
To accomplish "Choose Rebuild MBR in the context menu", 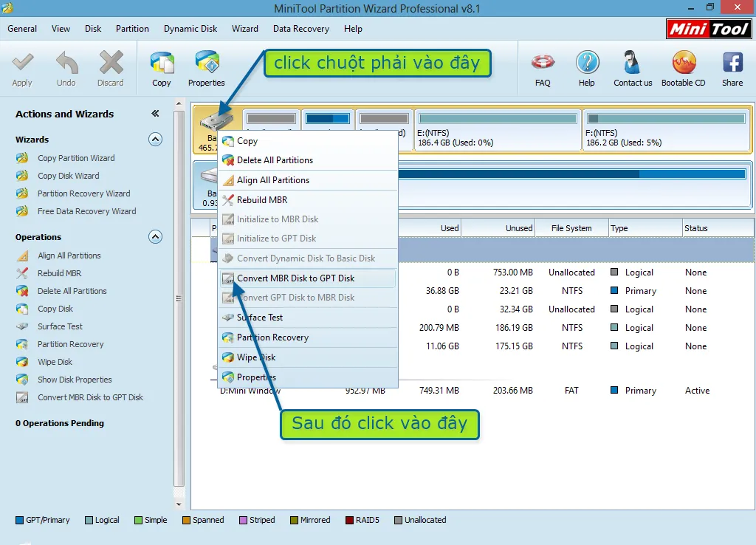I will [308, 199].
